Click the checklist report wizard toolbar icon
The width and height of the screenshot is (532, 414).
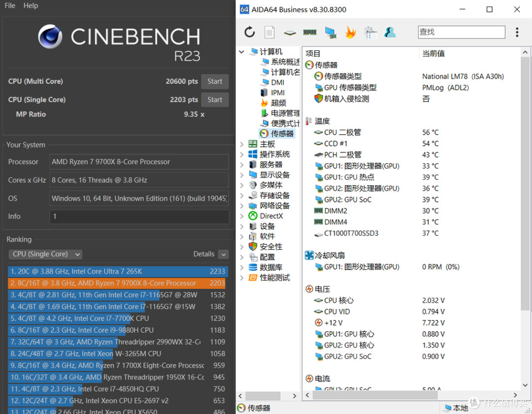[370, 33]
